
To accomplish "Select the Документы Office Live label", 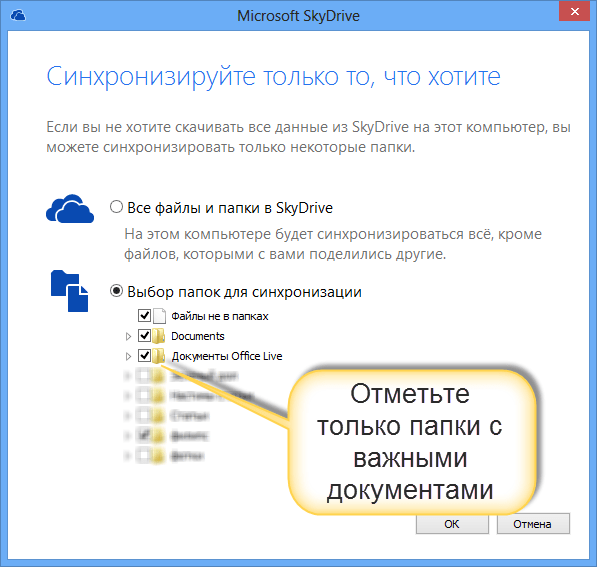I will 227,356.
